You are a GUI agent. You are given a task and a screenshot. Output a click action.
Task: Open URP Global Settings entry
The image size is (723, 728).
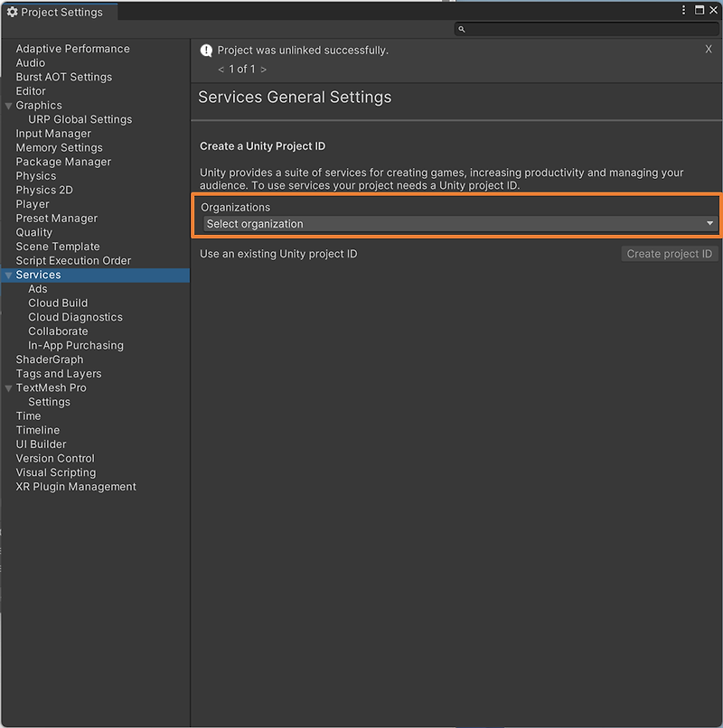pos(80,119)
